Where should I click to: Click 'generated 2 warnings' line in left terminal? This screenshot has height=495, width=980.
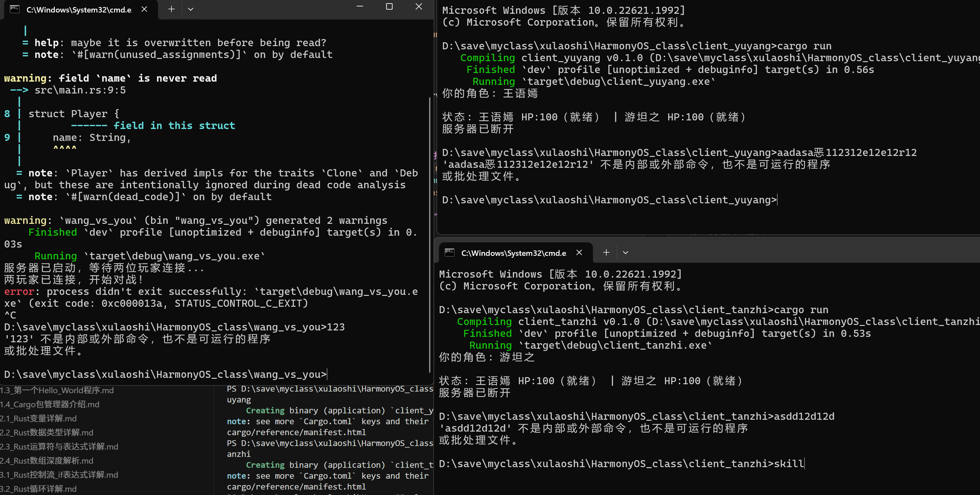pos(195,221)
